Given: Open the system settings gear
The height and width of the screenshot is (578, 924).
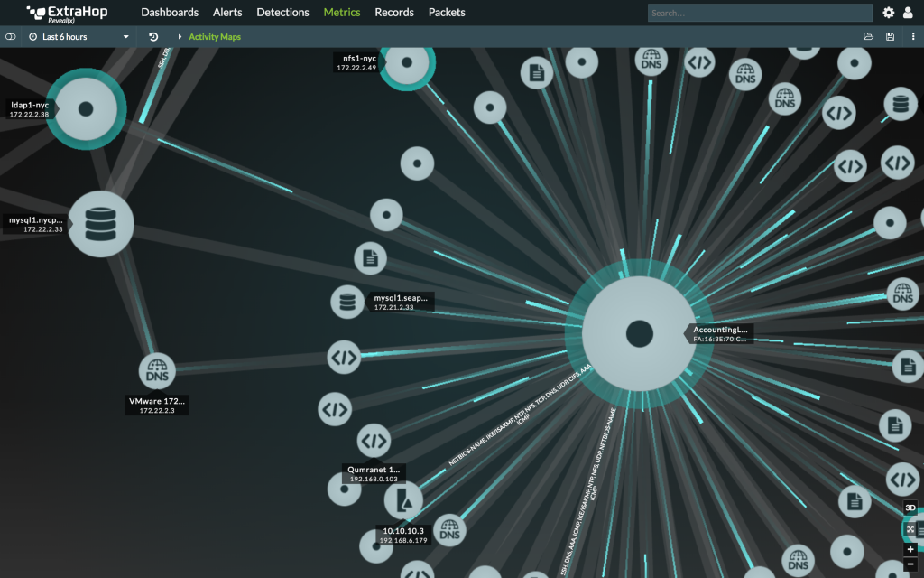Looking at the screenshot, I should coord(888,13).
